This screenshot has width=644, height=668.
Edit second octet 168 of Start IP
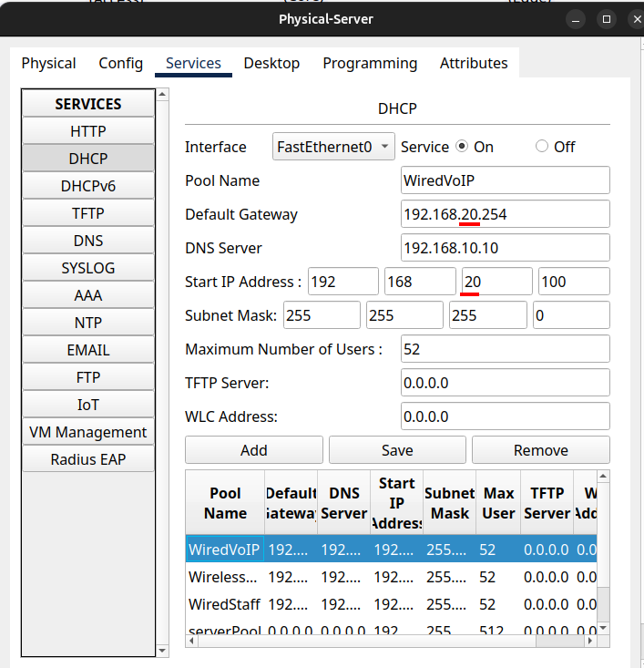pyautogui.click(x=420, y=282)
